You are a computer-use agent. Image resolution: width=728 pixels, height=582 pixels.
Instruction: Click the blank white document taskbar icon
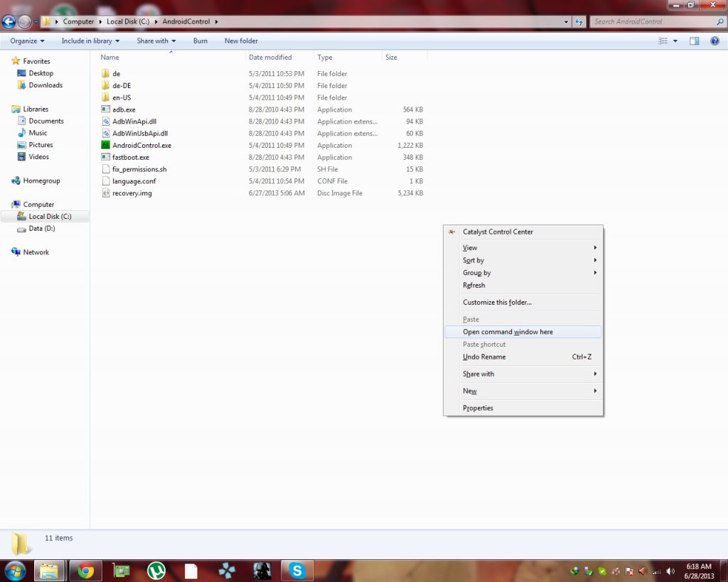click(191, 571)
